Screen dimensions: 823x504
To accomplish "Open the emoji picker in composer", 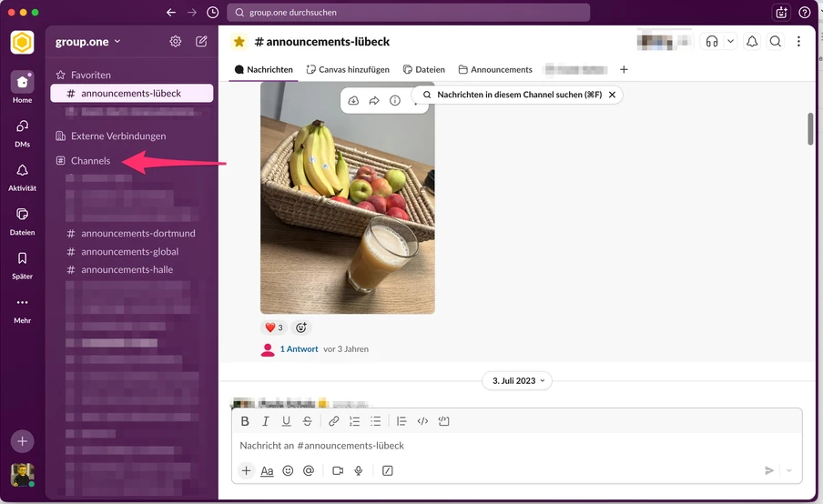I will coord(288,470).
